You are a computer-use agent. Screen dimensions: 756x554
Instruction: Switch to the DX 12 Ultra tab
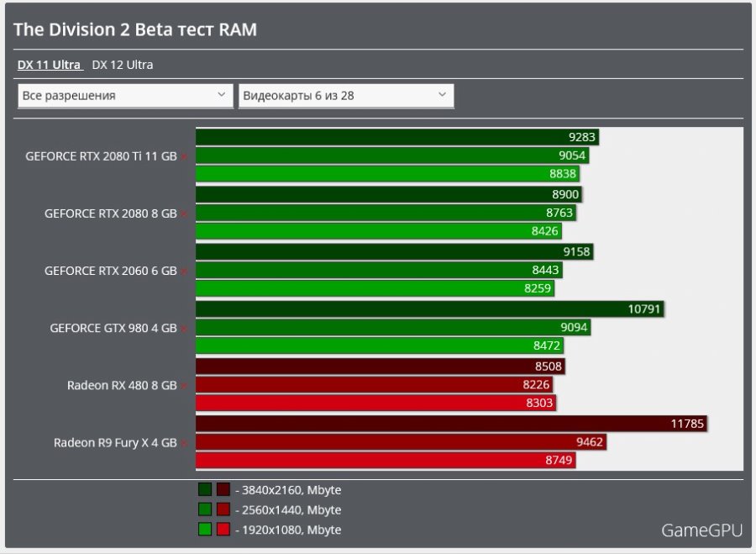click(x=122, y=65)
